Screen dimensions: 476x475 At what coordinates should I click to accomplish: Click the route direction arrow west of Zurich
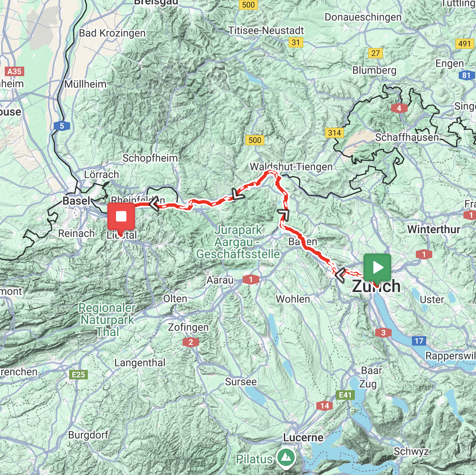coord(340,276)
